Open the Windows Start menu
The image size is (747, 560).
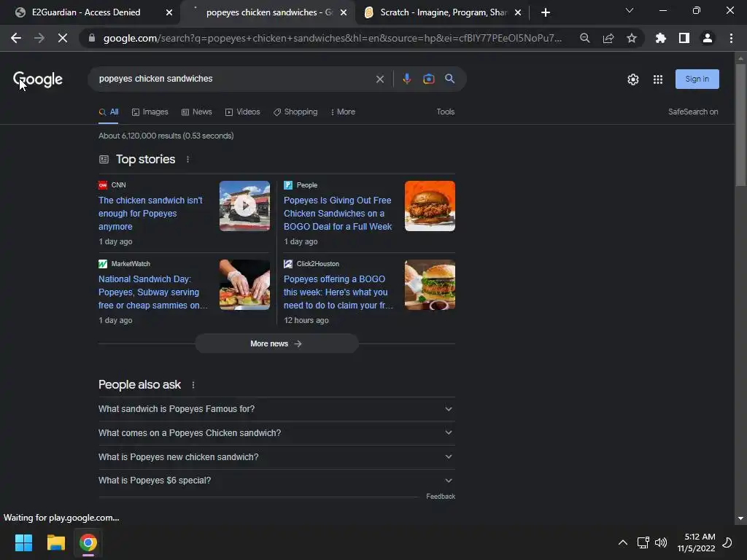(23, 542)
